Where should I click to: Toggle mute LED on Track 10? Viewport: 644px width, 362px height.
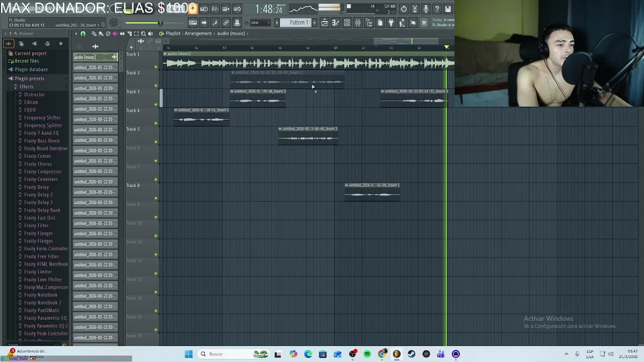coord(156,236)
